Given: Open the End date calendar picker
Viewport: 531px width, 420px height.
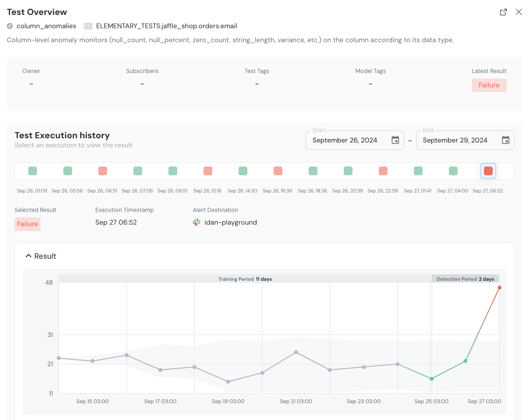Looking at the screenshot, I should pyautogui.click(x=505, y=140).
